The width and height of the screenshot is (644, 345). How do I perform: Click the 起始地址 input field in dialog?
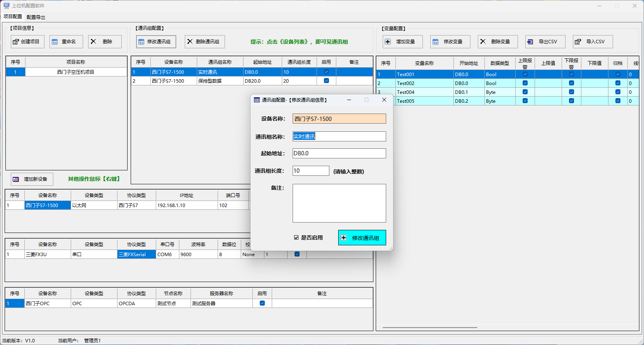pyautogui.click(x=339, y=153)
